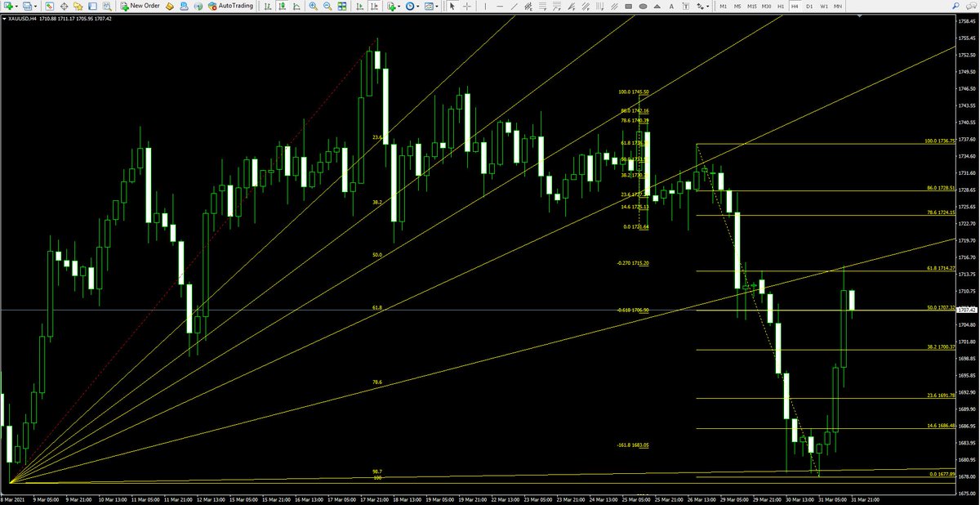Click Fibonacci label 38.2 1700.37
The height and width of the screenshot is (505, 980).
(940, 346)
